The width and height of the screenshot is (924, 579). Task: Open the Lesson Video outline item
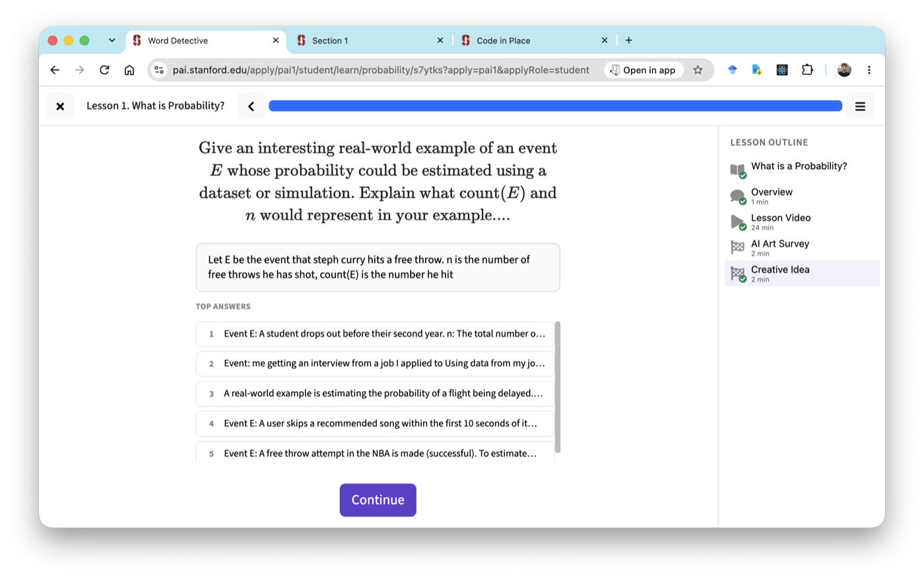pos(802,222)
